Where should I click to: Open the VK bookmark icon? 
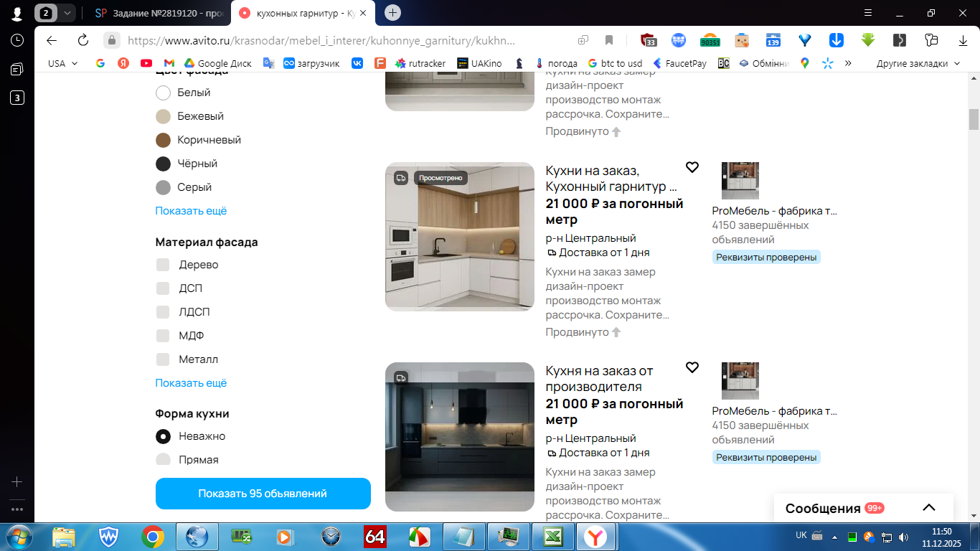357,63
